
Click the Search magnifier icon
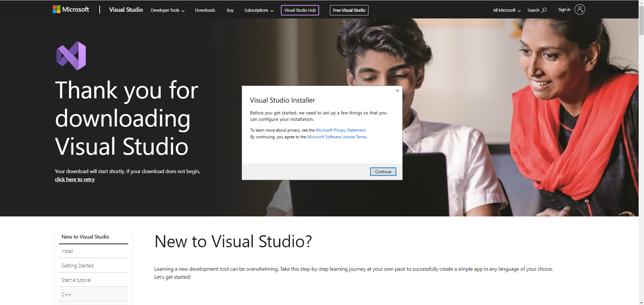(544, 10)
